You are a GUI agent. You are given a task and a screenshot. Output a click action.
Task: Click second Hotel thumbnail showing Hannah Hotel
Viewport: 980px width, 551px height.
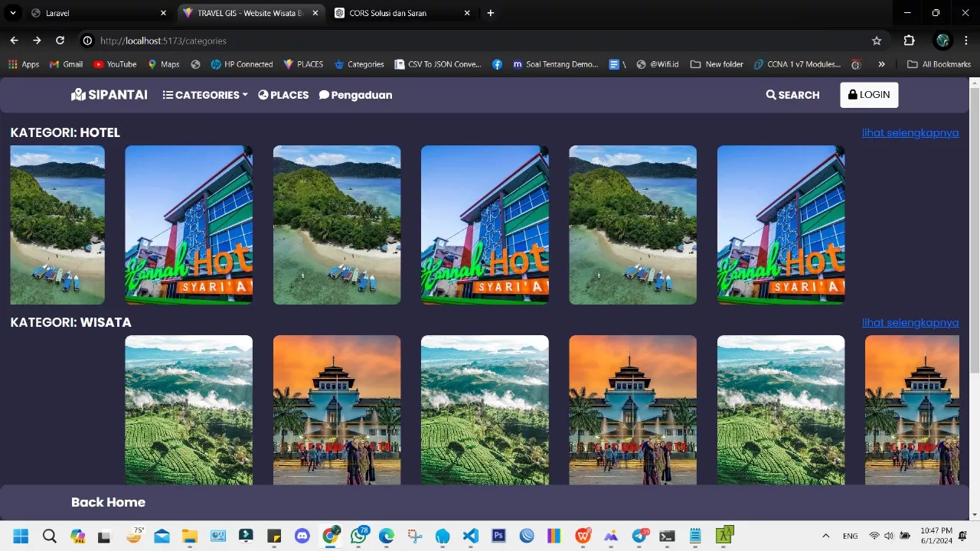188,225
